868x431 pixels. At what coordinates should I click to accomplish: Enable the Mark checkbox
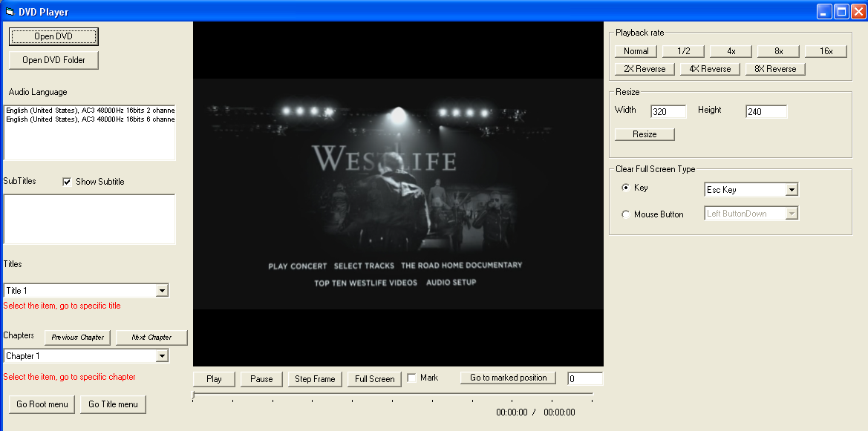pyautogui.click(x=412, y=378)
